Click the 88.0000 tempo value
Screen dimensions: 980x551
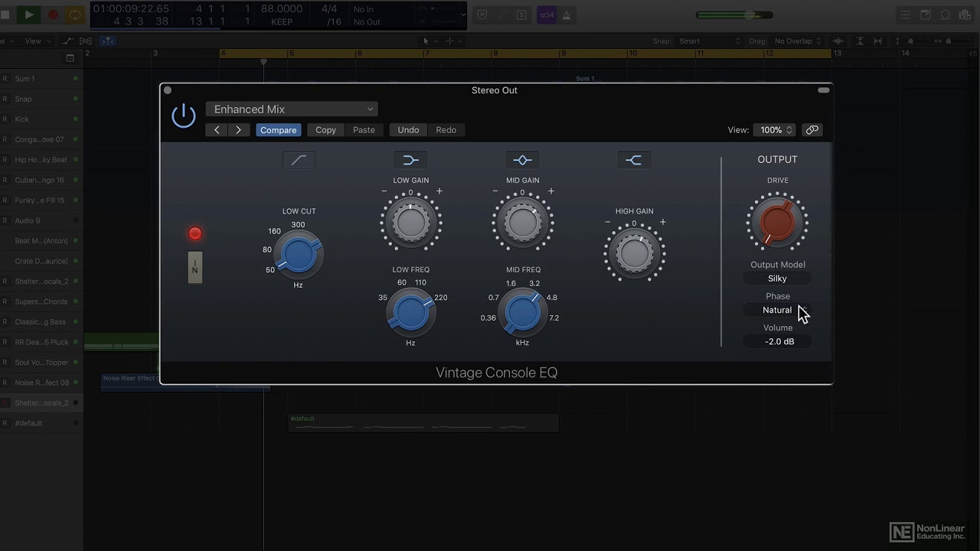[x=282, y=9]
